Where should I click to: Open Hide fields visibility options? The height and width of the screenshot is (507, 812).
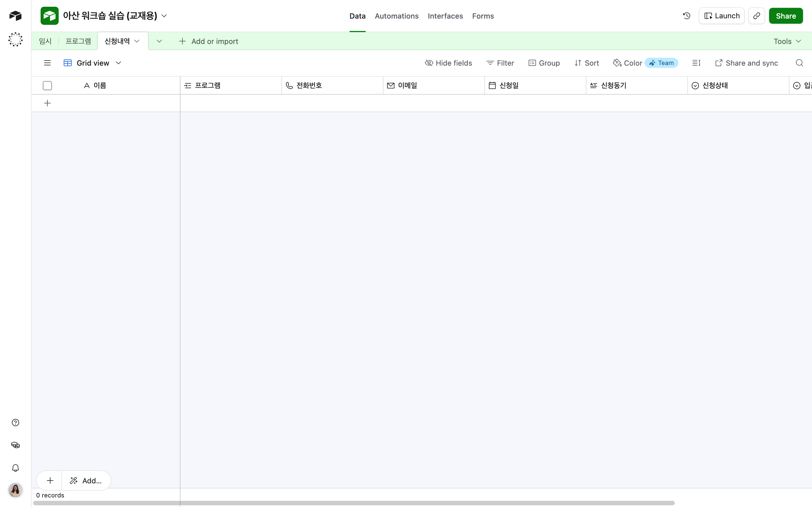(449, 63)
